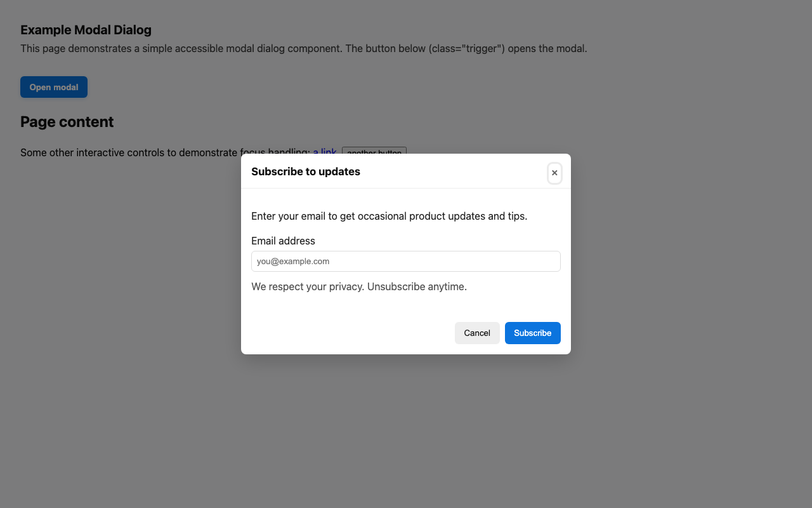Viewport: 812px width, 508px height.
Task: Click the privacy reassurance text
Action: point(359,286)
